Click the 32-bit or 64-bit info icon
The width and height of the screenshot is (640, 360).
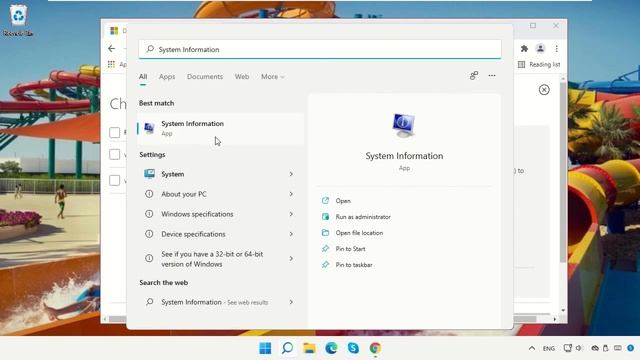[149, 258]
